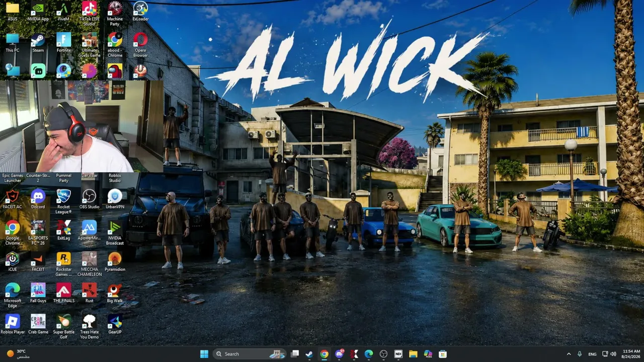Select the EA SPORTS FC 26 icon
The image size is (644, 362).
coord(38,233)
